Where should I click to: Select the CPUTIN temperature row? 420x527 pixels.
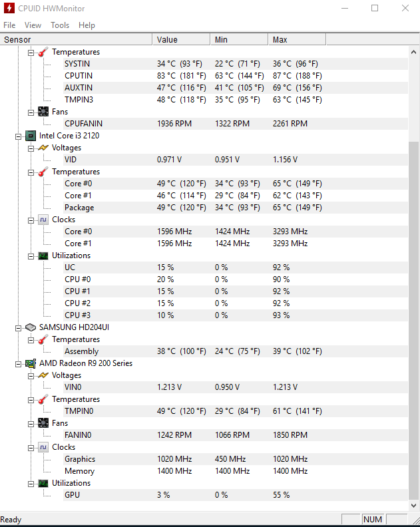click(236, 76)
